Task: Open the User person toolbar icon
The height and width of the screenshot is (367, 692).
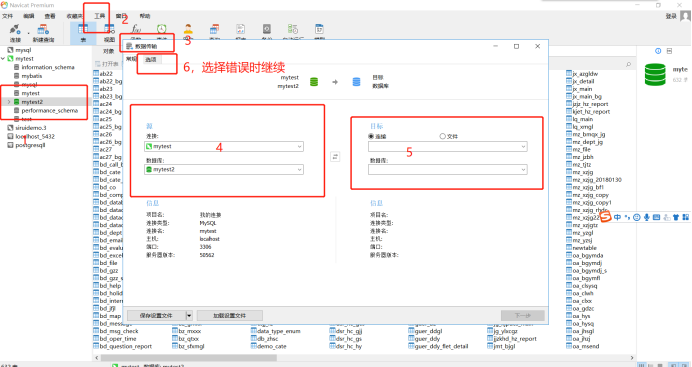Action: coord(188,29)
